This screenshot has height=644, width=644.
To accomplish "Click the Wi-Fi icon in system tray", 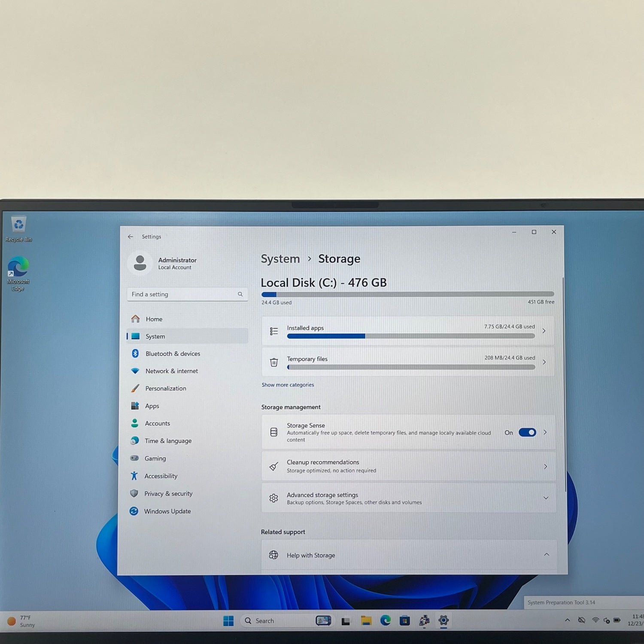I will pyautogui.click(x=595, y=620).
